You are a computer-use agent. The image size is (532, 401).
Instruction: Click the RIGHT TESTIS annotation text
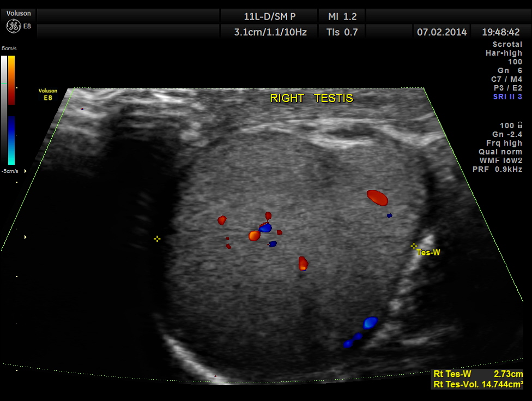point(311,99)
